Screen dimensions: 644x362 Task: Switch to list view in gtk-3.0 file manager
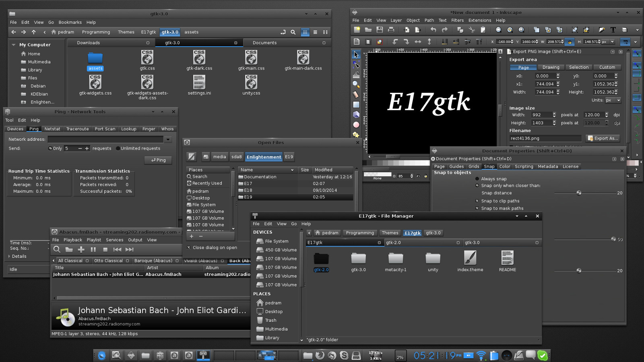[315, 32]
